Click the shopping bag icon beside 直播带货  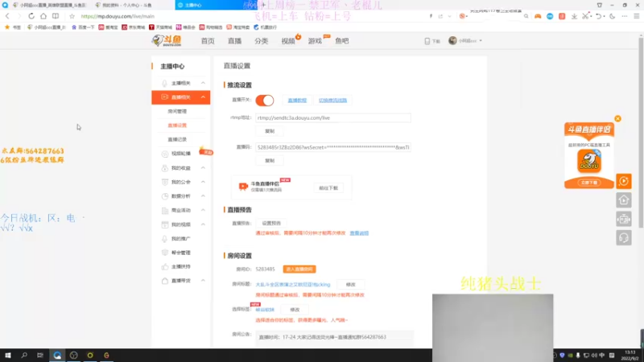(165, 281)
